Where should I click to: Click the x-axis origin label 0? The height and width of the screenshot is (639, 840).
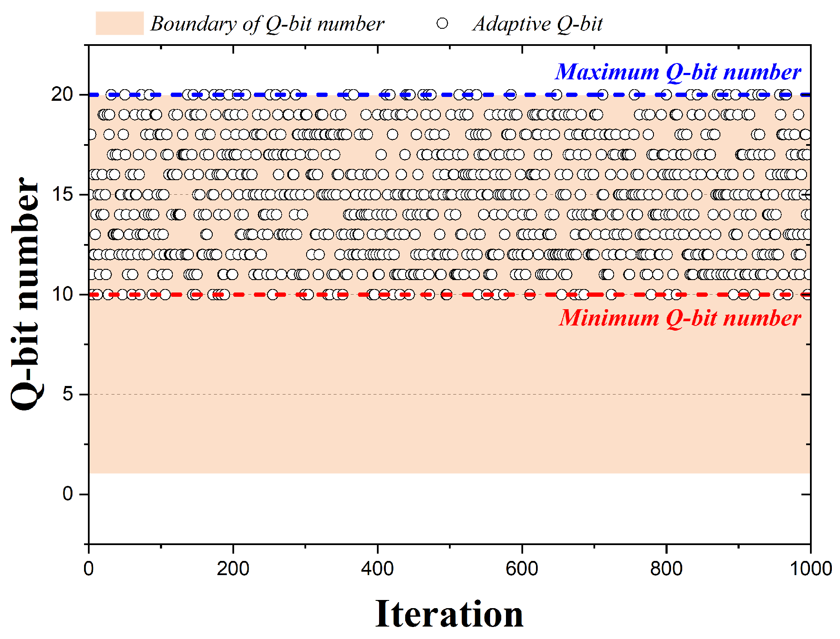coord(89,569)
